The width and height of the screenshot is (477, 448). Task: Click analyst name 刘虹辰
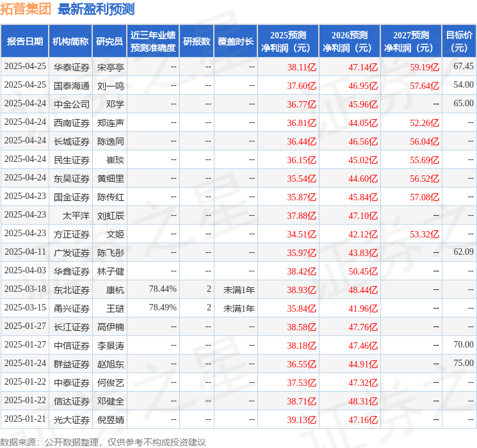tap(110, 216)
